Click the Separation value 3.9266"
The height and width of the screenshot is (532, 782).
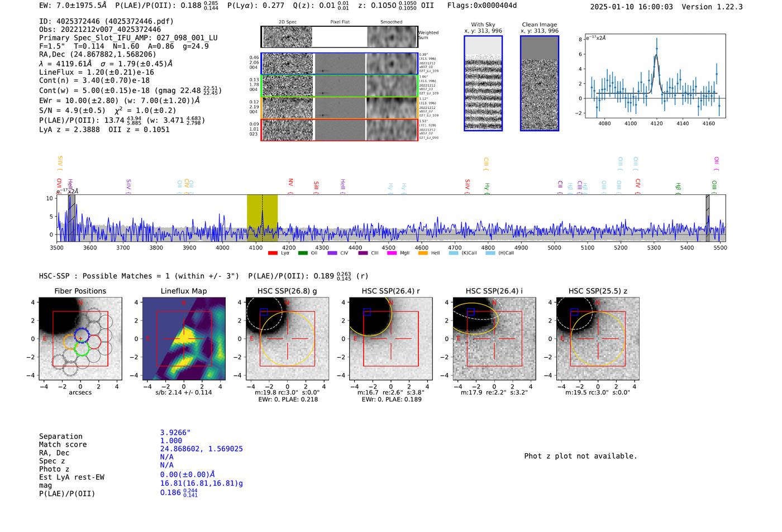pos(175,433)
